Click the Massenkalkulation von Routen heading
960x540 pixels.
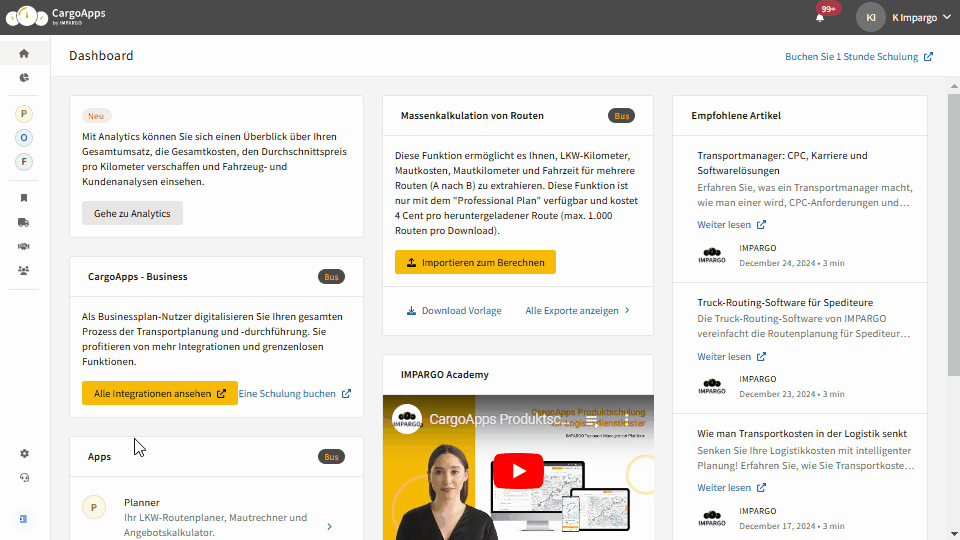[x=472, y=116]
